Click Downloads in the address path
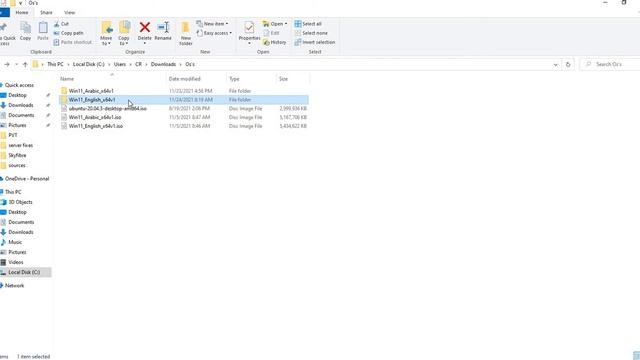The width and height of the screenshot is (640, 360). point(163,64)
